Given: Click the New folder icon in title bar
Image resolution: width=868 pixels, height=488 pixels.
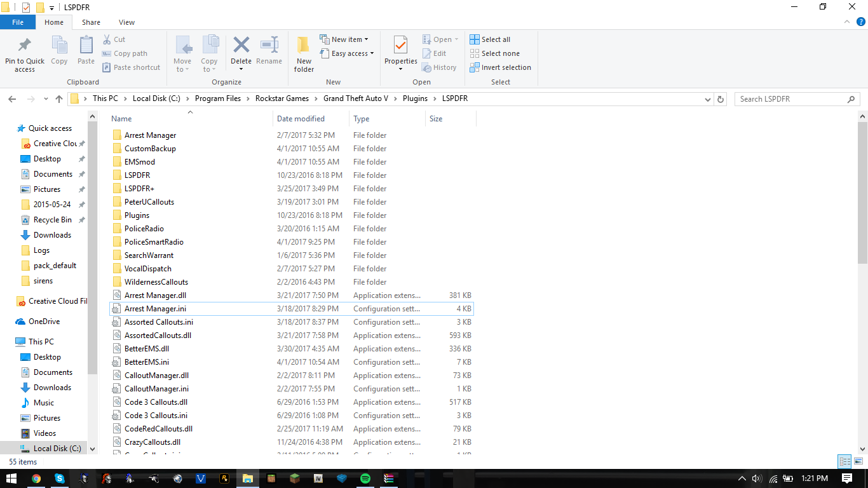Looking at the screenshot, I should (x=40, y=7).
